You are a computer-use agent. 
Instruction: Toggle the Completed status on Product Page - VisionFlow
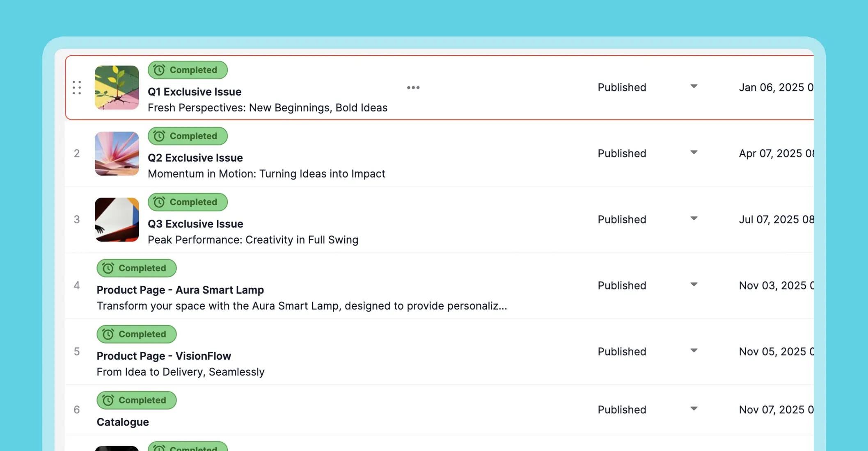tap(136, 334)
